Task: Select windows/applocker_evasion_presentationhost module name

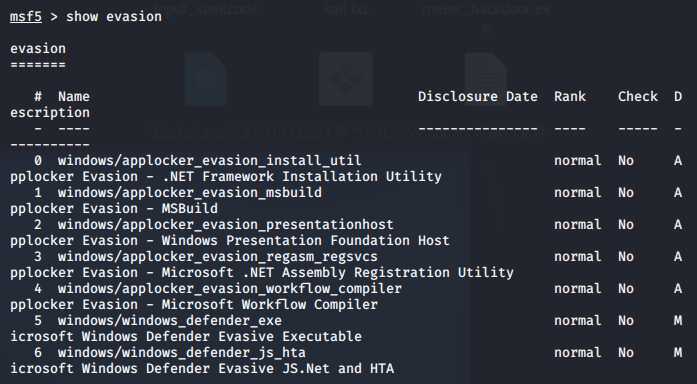Action: (x=225, y=225)
